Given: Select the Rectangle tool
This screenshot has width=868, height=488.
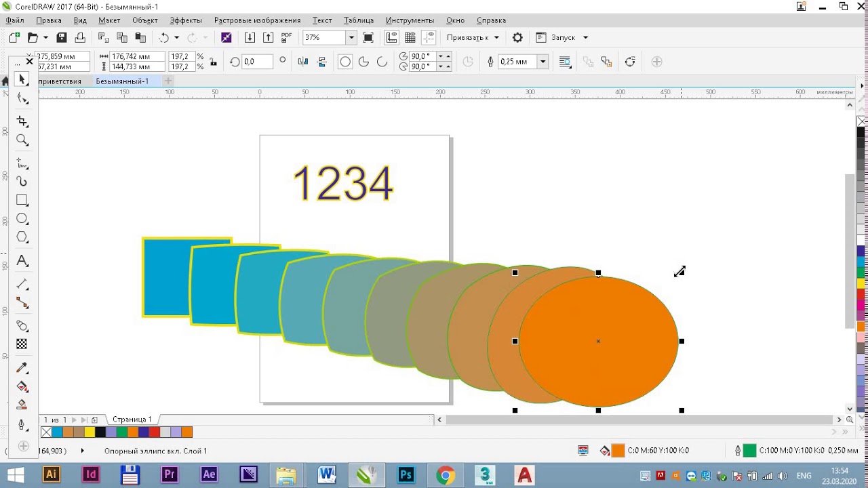Looking at the screenshot, I should click(22, 201).
